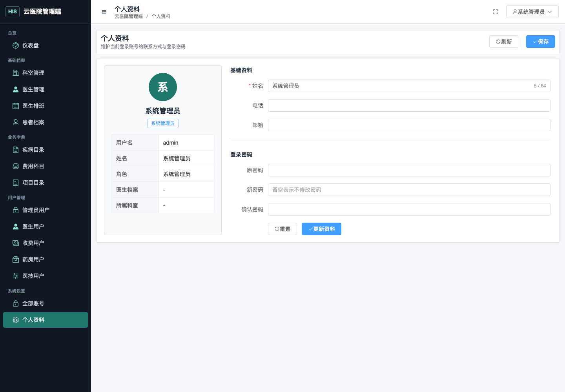Viewport: 565px width, 392px height.
Task: Click the 系统管理员 role tag badge
Action: [163, 123]
